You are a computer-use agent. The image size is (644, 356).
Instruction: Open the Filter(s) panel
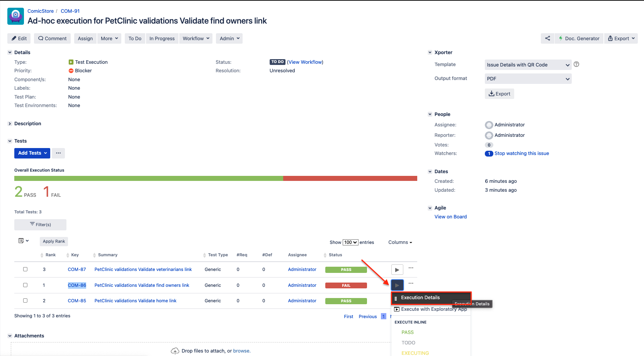(x=40, y=225)
